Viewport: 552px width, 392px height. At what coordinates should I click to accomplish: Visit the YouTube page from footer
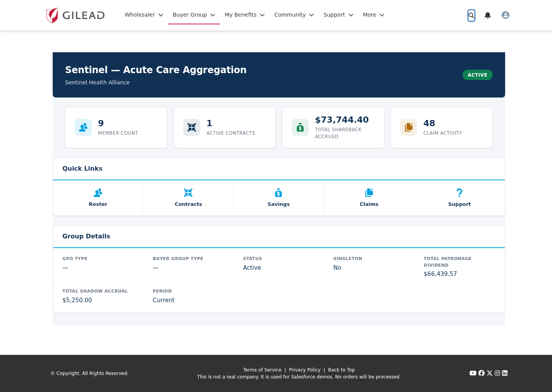pyautogui.click(x=473, y=373)
